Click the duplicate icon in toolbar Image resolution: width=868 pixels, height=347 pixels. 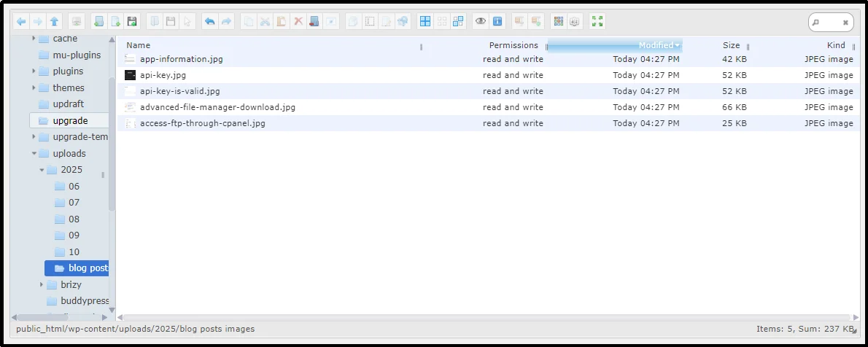point(354,22)
